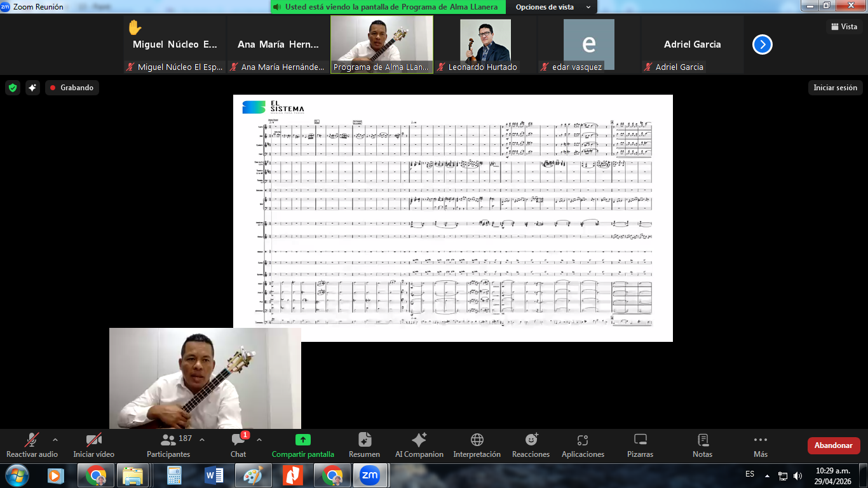
Task: Click presenter video thumbnail with guitar
Action: click(205, 378)
